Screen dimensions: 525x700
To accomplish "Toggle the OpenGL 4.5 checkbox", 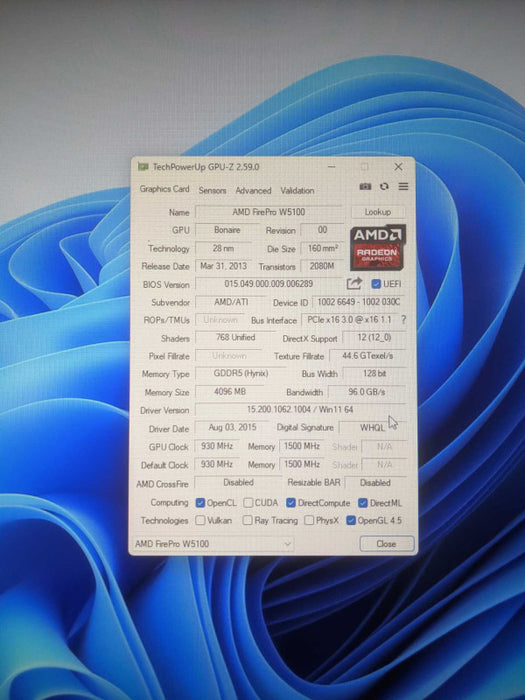I will [x=351, y=520].
